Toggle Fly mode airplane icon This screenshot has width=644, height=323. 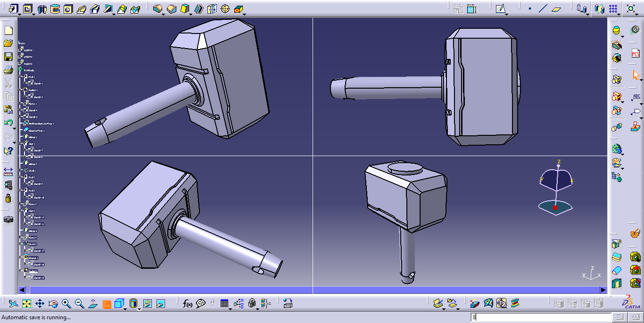[14, 304]
